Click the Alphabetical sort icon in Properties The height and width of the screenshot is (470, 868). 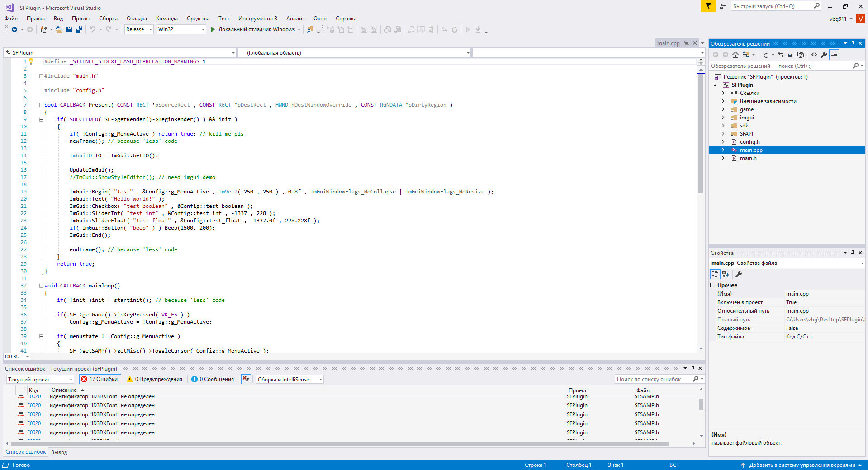pos(726,274)
